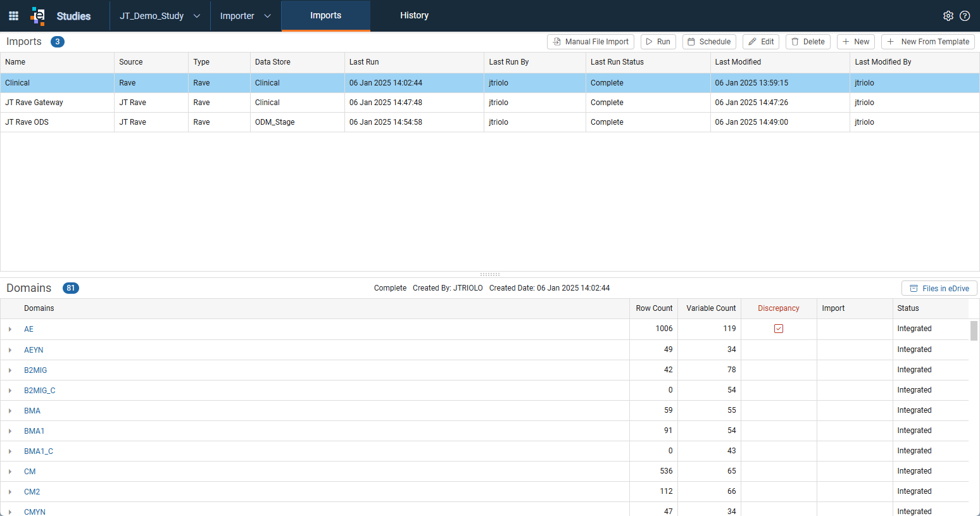
Task: Open the Importer module dropdown
Action: [x=246, y=16]
